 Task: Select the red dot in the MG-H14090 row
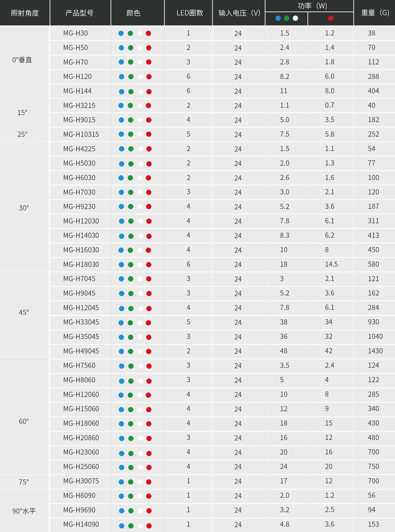149,526
